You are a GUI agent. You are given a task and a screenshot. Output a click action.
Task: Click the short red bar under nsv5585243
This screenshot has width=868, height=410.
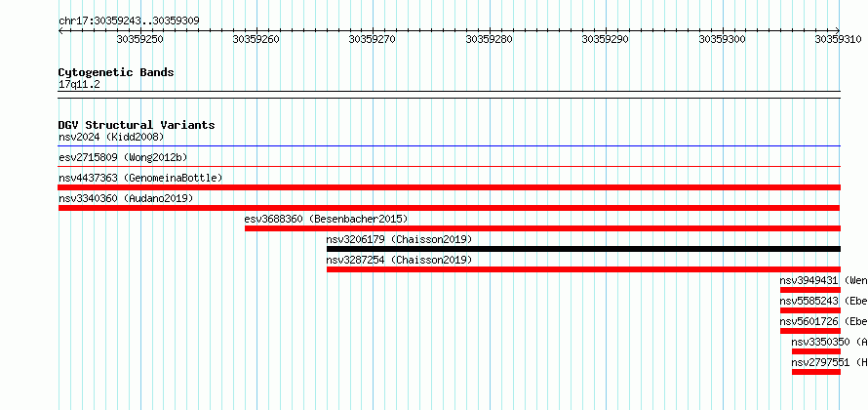(810, 310)
